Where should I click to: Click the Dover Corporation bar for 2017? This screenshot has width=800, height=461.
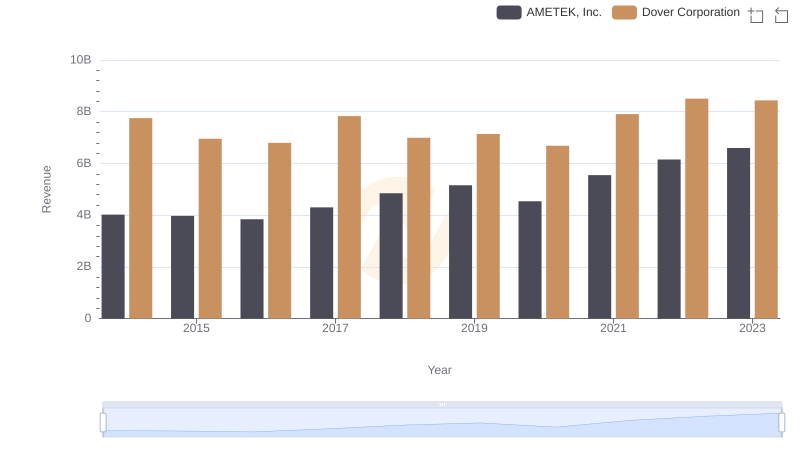tap(349, 217)
